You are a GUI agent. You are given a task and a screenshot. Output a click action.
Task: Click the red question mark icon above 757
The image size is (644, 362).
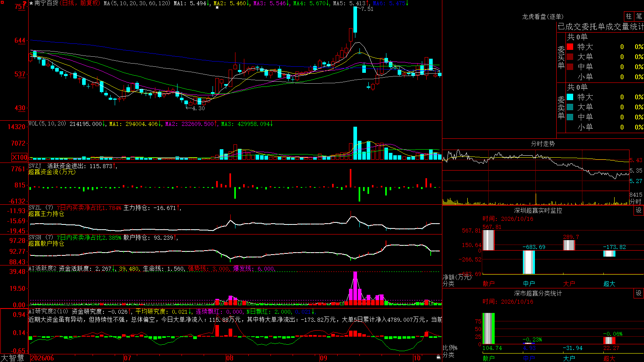pyautogui.click(x=25, y=2)
